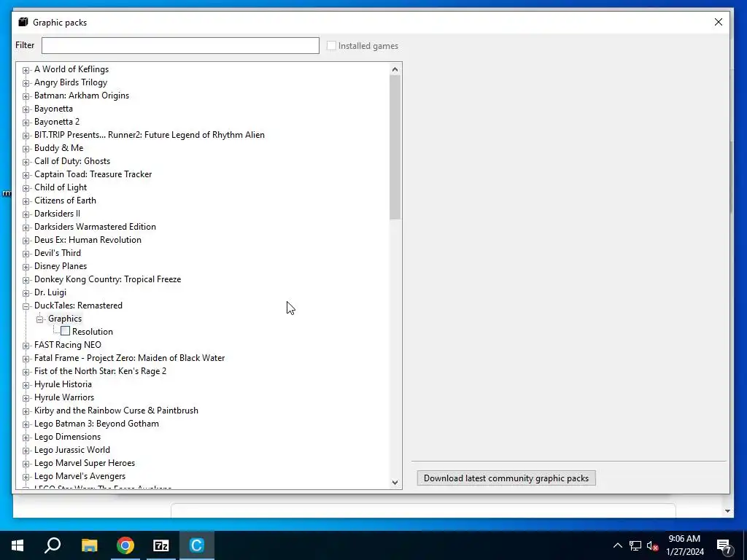
Task: Expand the Dr. Luigi node
Action: click(26, 293)
